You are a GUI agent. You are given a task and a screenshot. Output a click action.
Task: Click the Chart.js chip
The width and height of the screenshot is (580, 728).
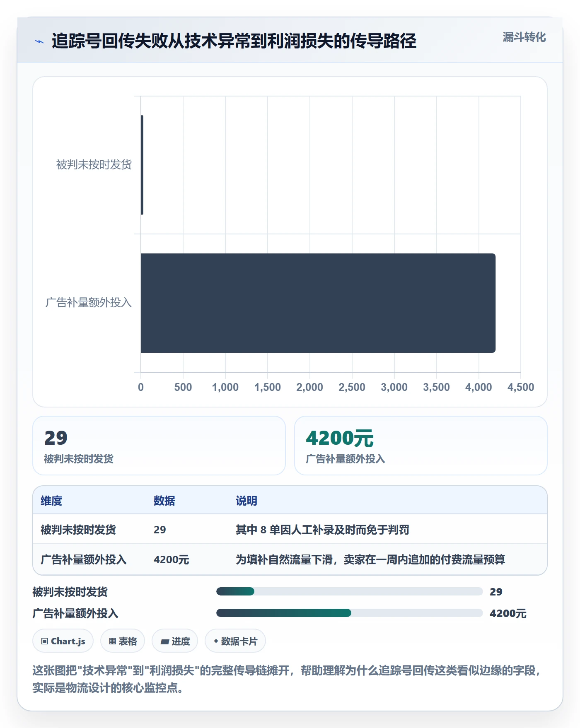(63, 641)
